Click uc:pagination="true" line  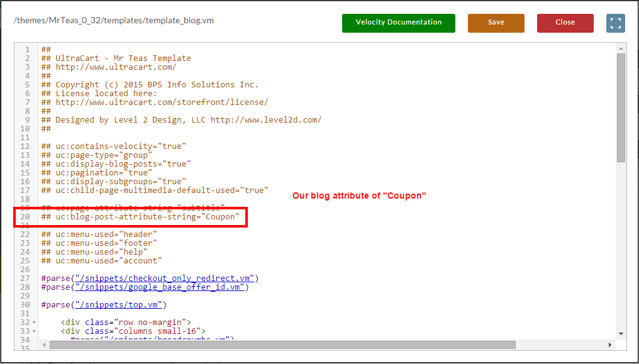pos(97,173)
